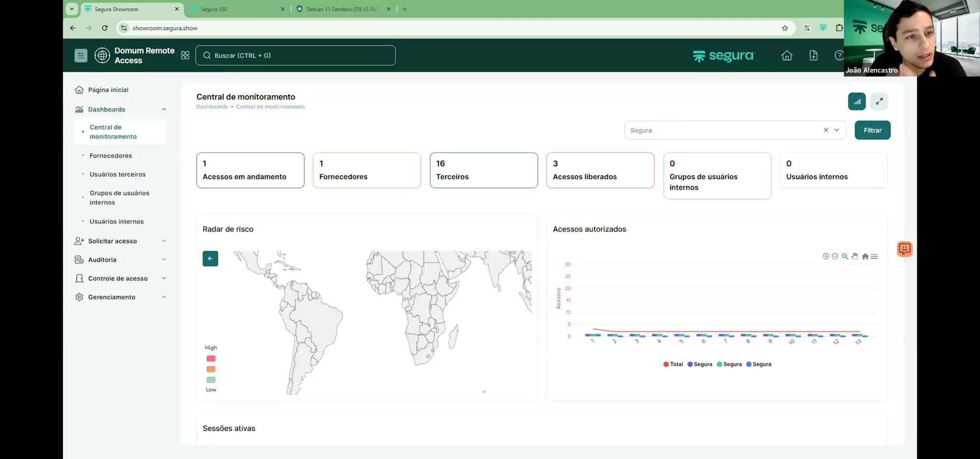
Task: Open the Acessos liberados card
Action: (601, 170)
